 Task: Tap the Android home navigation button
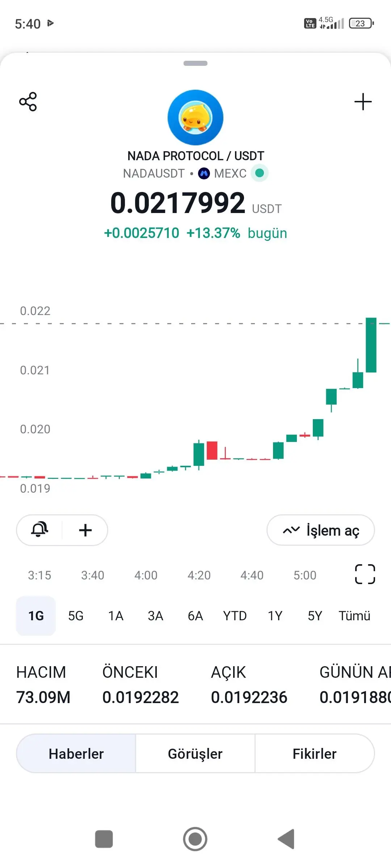[x=195, y=839]
